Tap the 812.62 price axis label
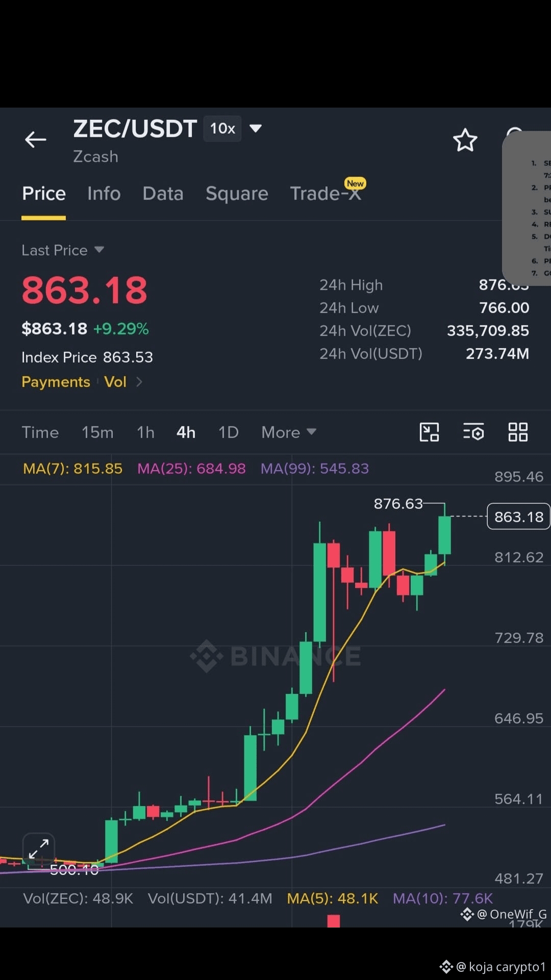551x980 pixels. (x=519, y=557)
